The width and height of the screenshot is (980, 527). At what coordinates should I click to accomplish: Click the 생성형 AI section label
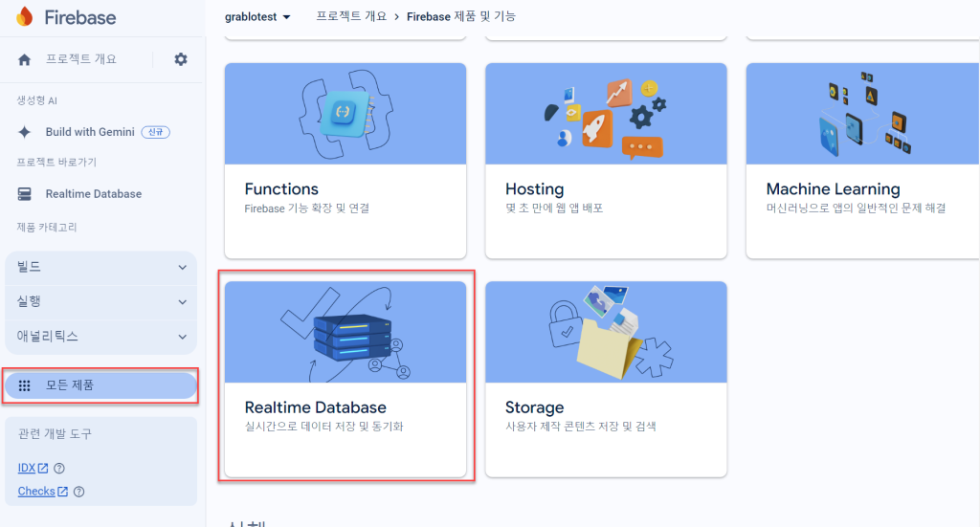coord(37,100)
